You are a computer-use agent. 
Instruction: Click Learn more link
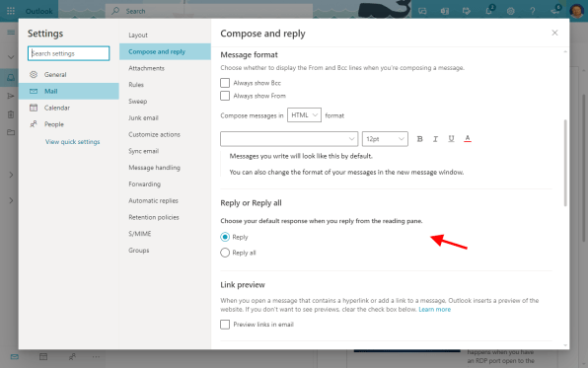[x=435, y=310]
